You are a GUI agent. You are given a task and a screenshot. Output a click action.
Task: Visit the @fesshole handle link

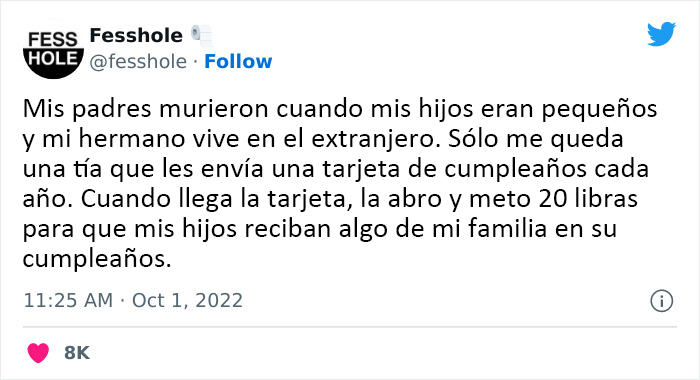tap(138, 62)
